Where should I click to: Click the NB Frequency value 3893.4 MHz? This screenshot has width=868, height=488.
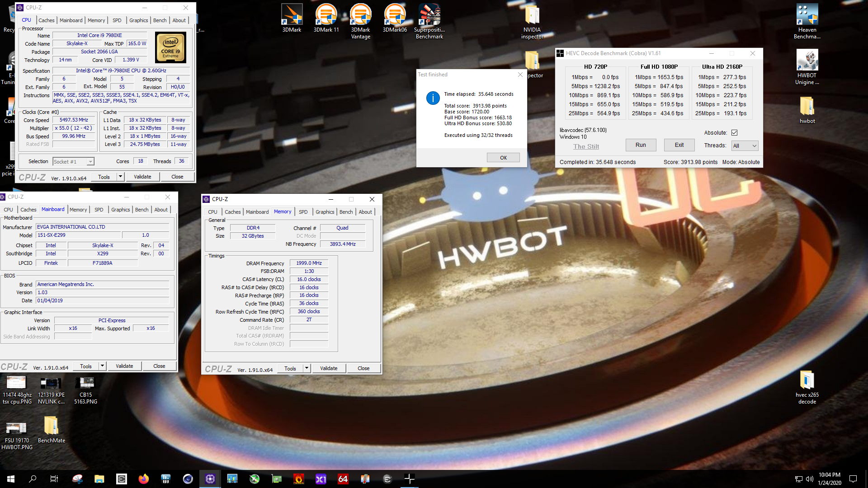[343, 244]
